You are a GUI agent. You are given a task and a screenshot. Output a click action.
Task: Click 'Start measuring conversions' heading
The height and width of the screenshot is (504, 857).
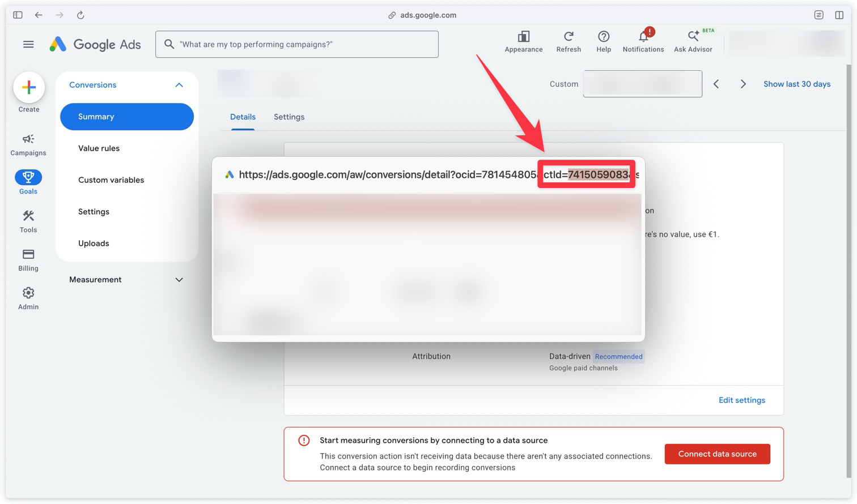coord(434,441)
